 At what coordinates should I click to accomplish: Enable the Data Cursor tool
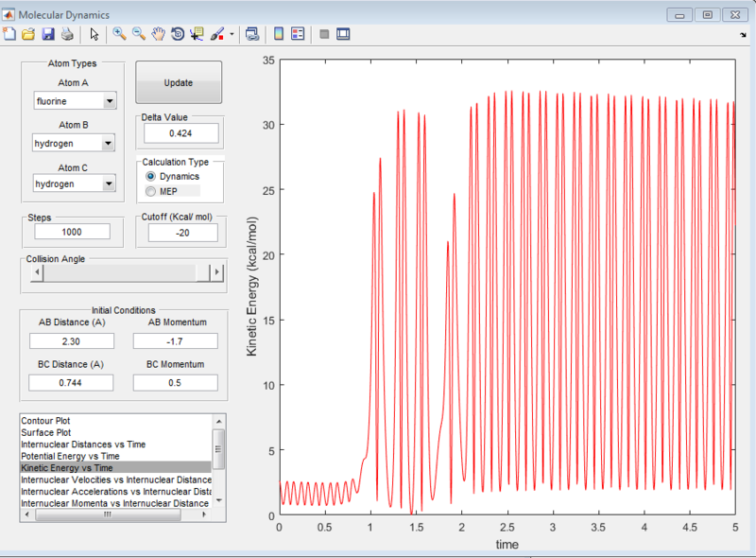[x=197, y=34]
